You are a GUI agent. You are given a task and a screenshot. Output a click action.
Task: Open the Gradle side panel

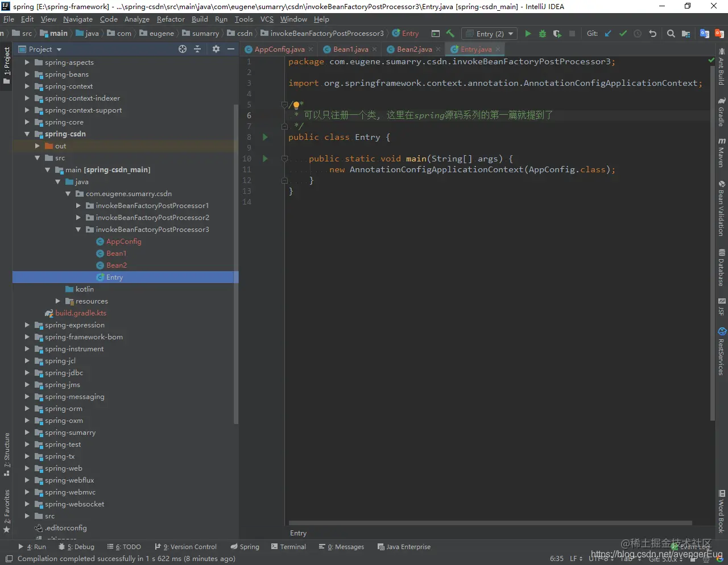tap(721, 113)
